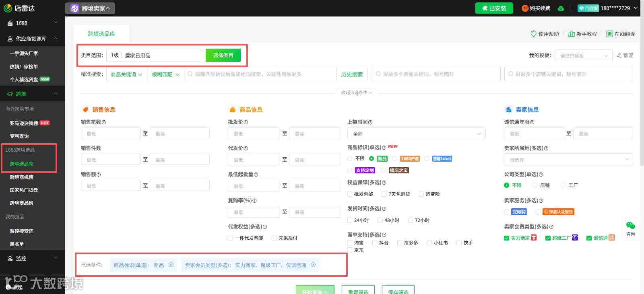Click the 开始查询 button
This screenshot has width=644, height=294.
coord(315,290)
